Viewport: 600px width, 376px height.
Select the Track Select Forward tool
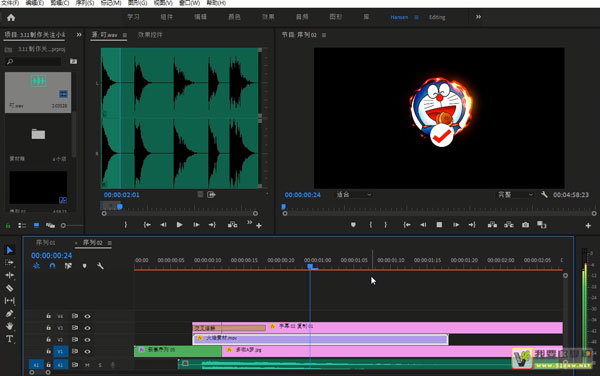point(10,262)
